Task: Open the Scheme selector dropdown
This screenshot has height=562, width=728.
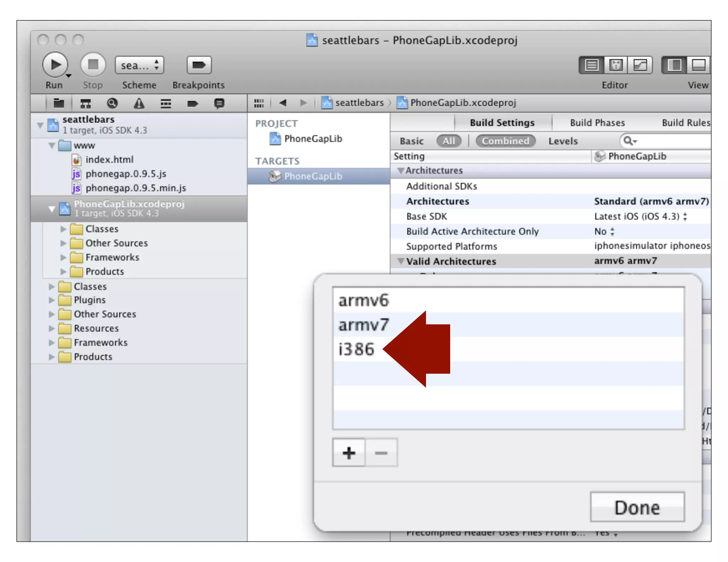Action: [139, 65]
